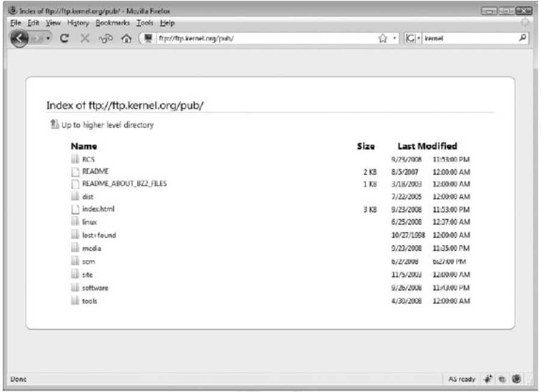Screen dimensions: 541x392
Task: Open the software directory link
Action: pos(95,288)
